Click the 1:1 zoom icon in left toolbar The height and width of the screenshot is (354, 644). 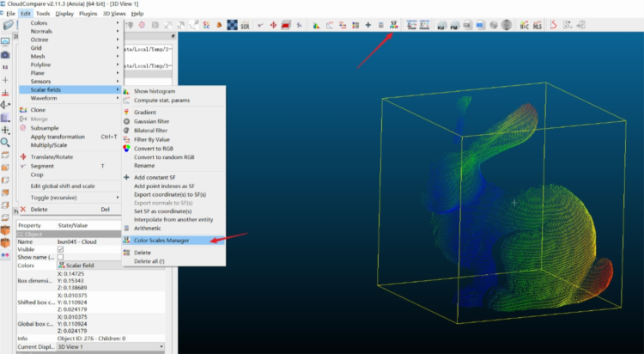tap(5, 67)
